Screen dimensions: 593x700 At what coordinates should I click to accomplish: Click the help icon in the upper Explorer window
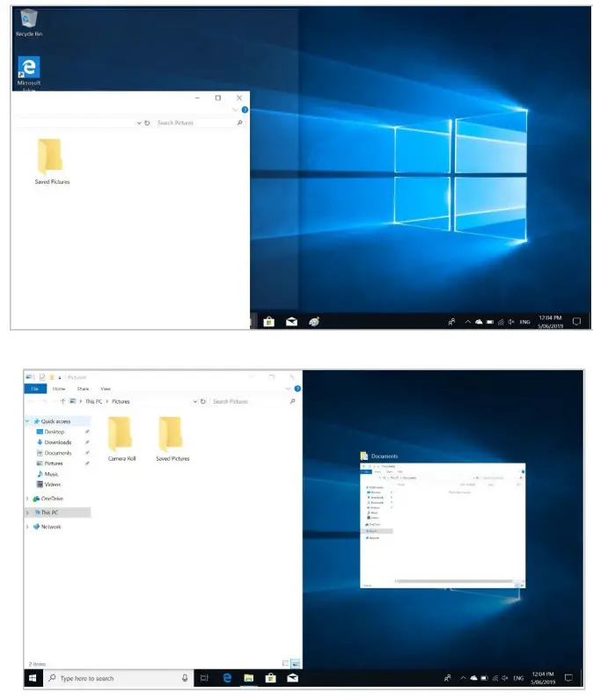(x=245, y=110)
